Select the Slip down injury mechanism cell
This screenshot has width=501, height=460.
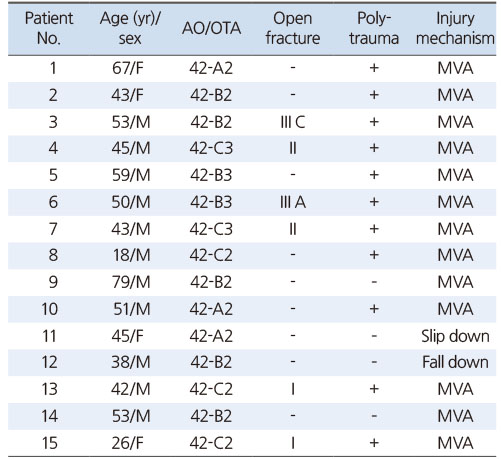pos(455,336)
